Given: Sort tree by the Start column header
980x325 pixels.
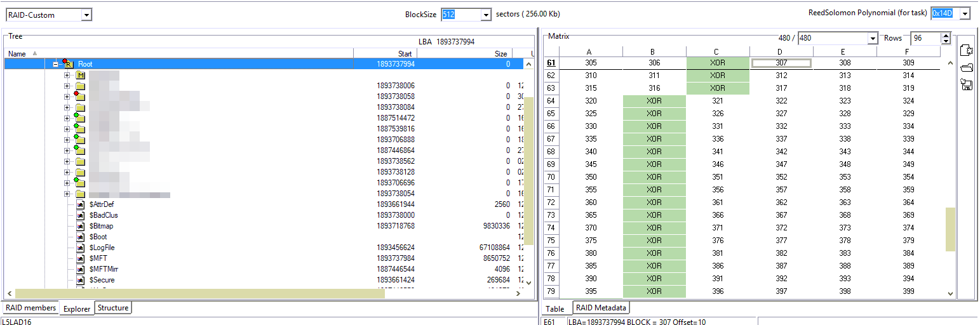Looking at the screenshot, I should 384,54.
